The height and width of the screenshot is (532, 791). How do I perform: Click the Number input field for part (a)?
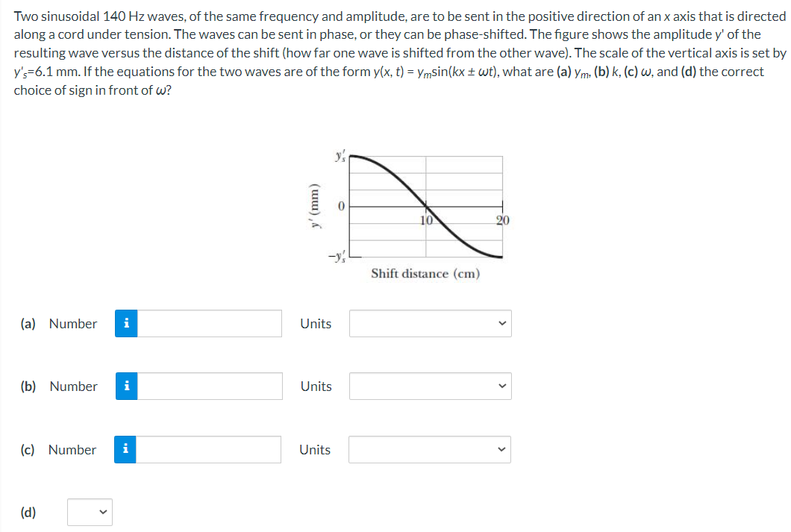(209, 323)
